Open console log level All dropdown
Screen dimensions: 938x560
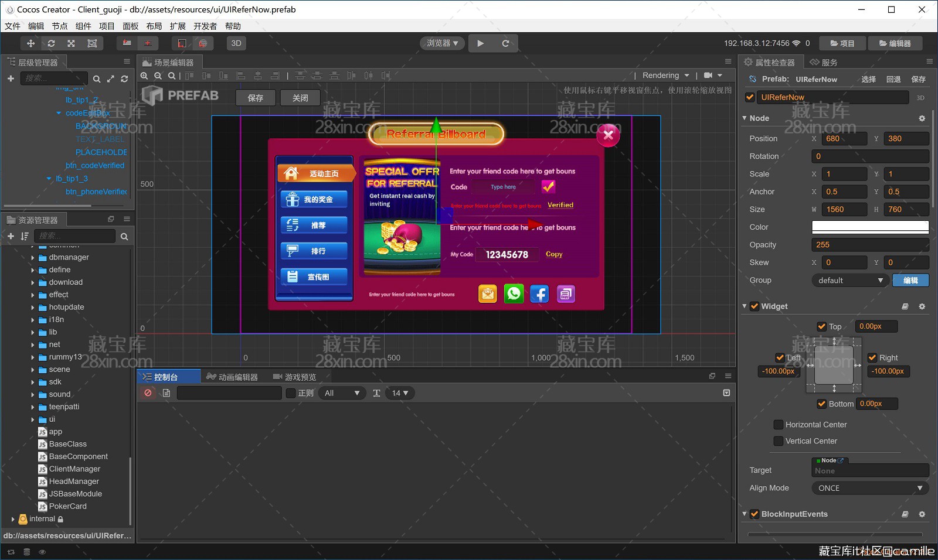click(342, 393)
